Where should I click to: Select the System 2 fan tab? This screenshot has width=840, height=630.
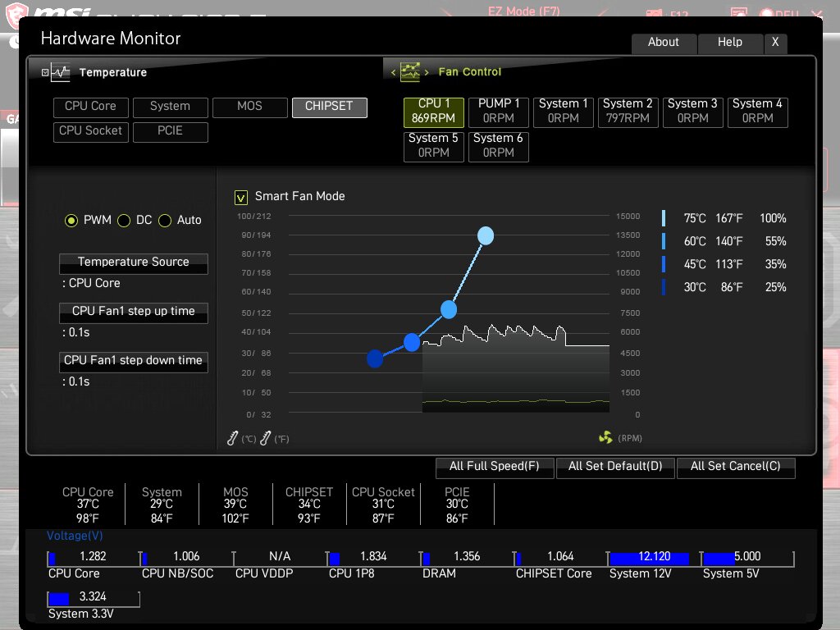pos(628,112)
